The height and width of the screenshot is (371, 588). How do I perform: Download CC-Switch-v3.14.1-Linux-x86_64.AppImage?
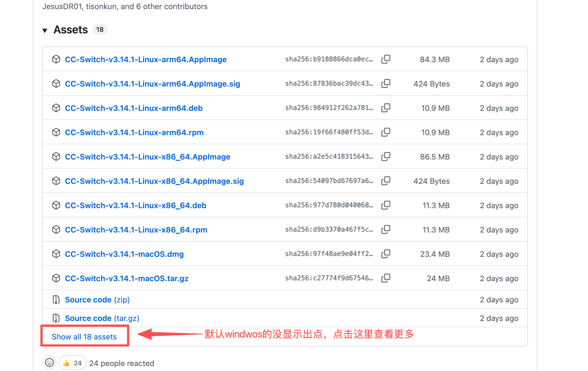pos(148,157)
